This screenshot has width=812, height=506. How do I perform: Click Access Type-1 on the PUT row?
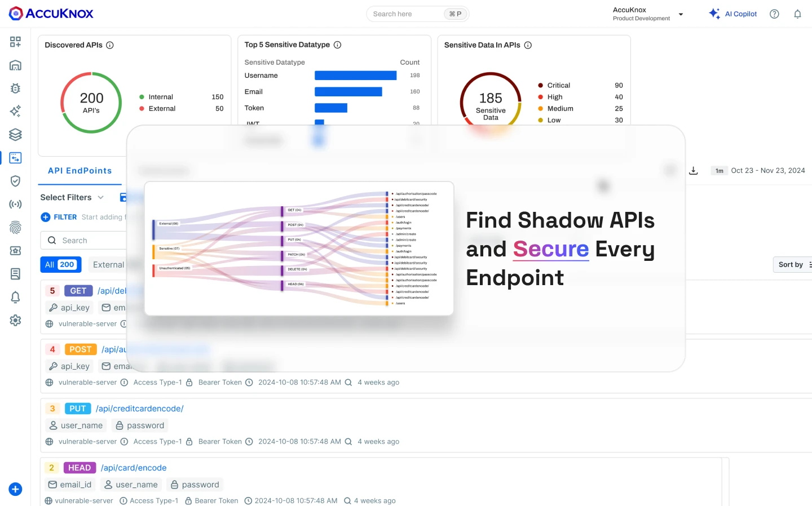[157, 442]
